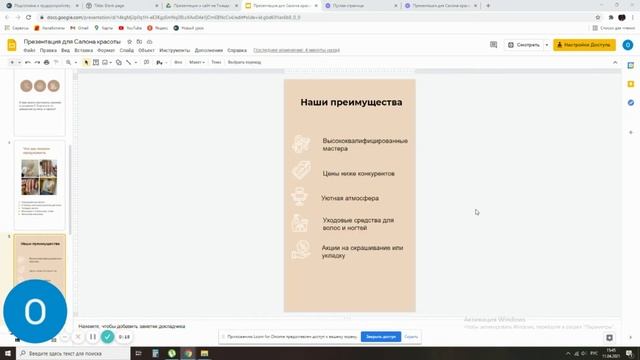Click the move-to-folder icon beside title
640x360 pixels.
pos(139,42)
